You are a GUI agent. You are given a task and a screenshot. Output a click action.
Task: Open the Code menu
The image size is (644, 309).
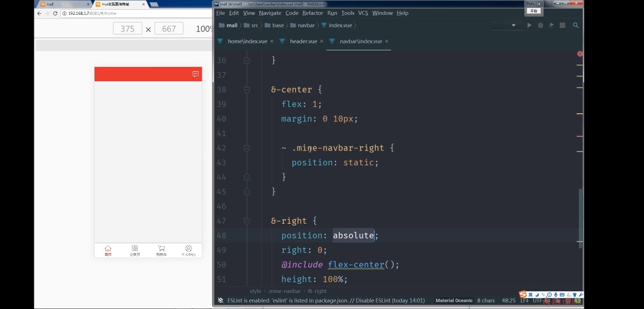point(292,13)
